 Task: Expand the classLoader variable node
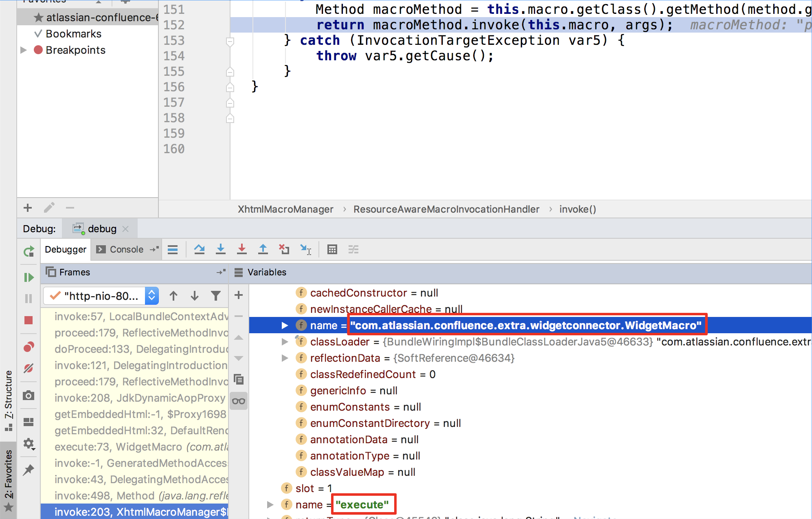coord(285,342)
